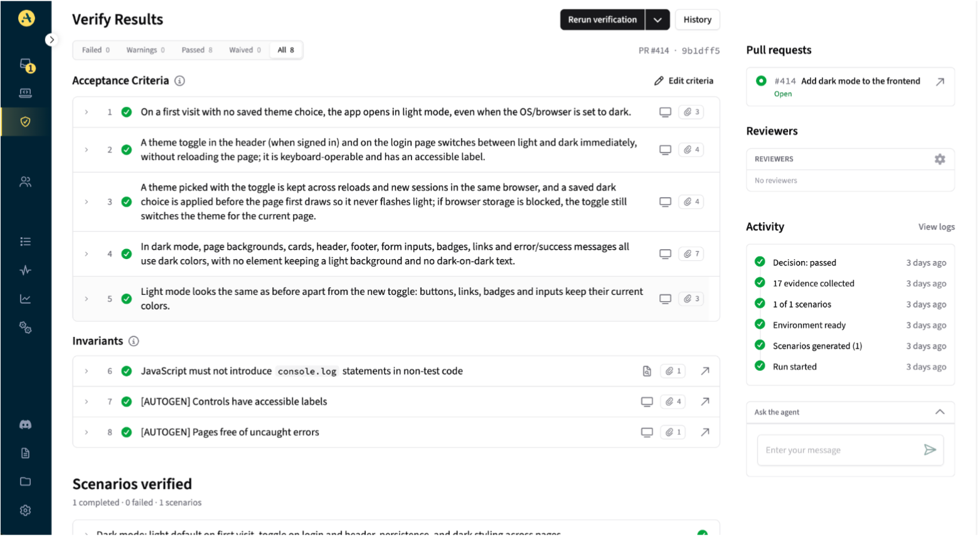Click the Enter your message field
Viewport: 980px width, 551px height.
838,450
